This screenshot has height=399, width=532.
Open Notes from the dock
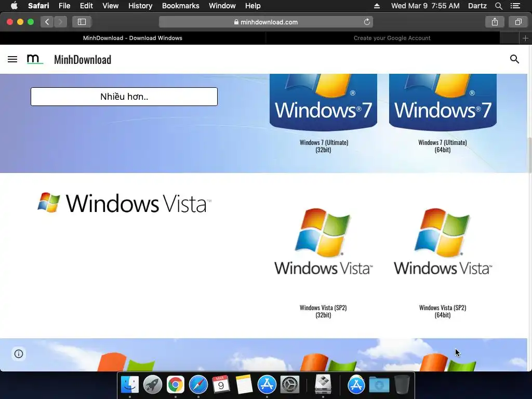[x=244, y=384]
